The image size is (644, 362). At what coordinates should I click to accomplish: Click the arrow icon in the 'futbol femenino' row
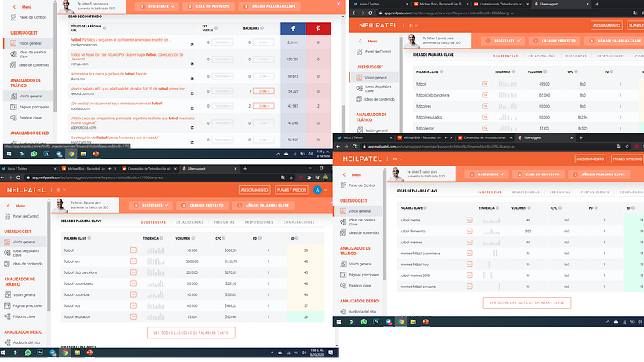click(x=469, y=231)
